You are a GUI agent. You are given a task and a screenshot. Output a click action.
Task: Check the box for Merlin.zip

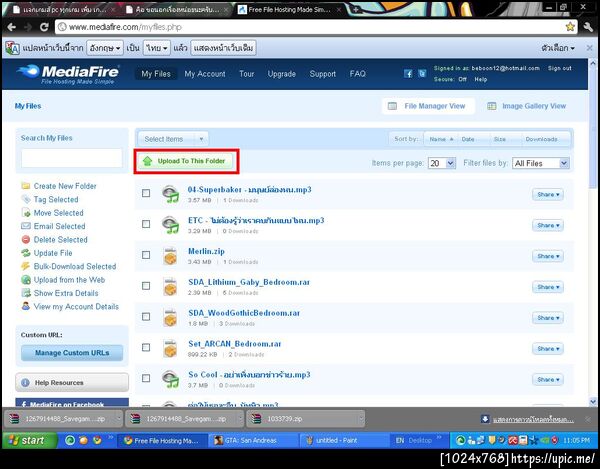(x=146, y=255)
